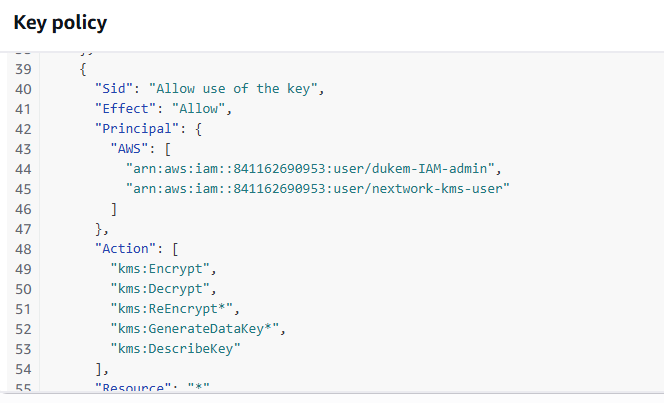664x403 pixels.
Task: Click the opening brace on line 39
Action: (x=82, y=68)
